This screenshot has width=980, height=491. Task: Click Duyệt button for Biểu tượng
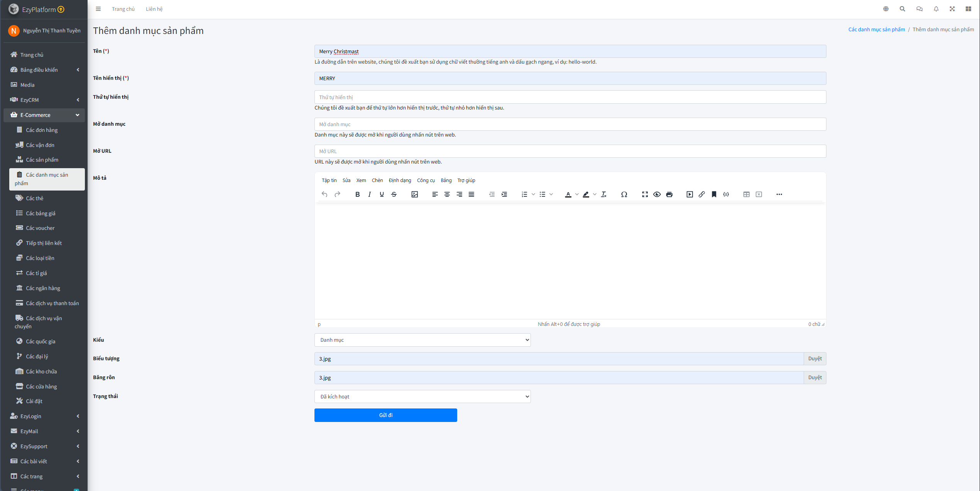[x=814, y=359]
